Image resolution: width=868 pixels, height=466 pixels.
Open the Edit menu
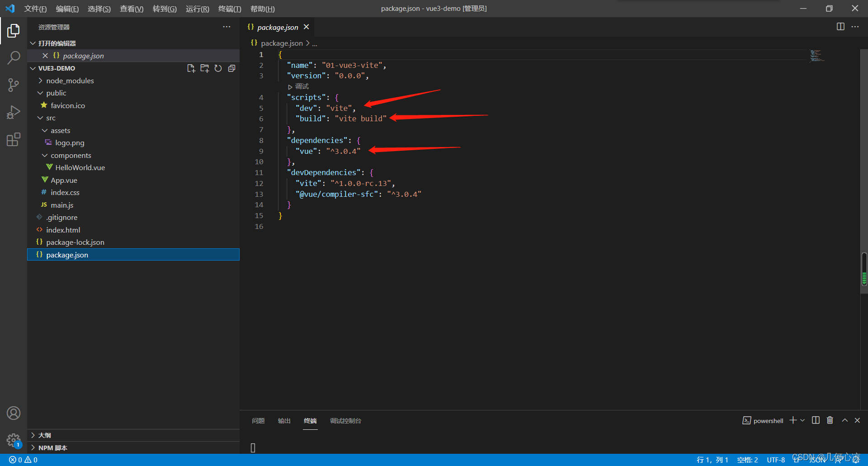click(67, 9)
